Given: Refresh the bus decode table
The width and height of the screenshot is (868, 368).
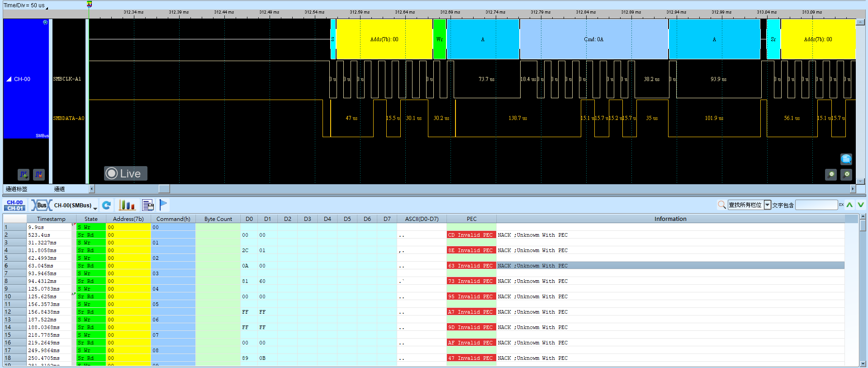Looking at the screenshot, I should [x=106, y=206].
